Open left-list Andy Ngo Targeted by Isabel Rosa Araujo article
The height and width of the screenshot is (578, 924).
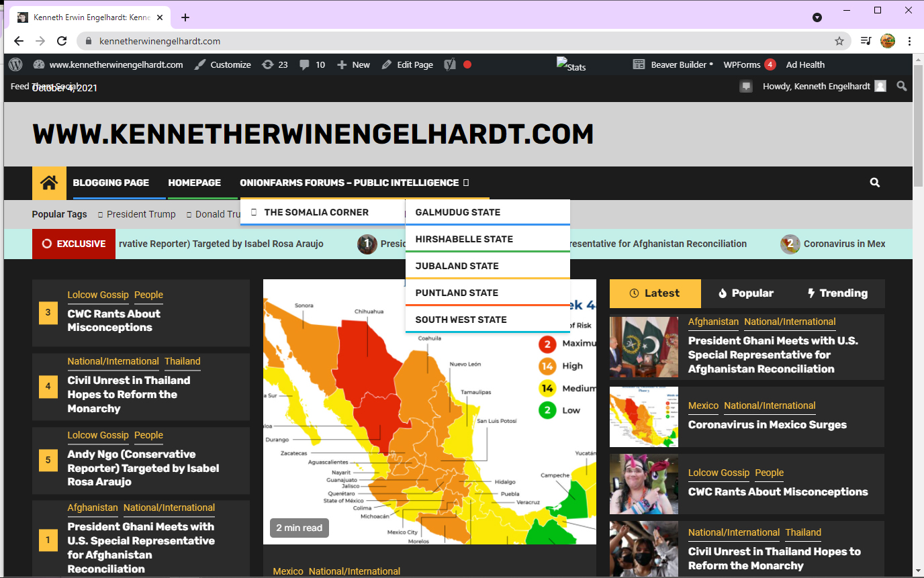coord(143,468)
